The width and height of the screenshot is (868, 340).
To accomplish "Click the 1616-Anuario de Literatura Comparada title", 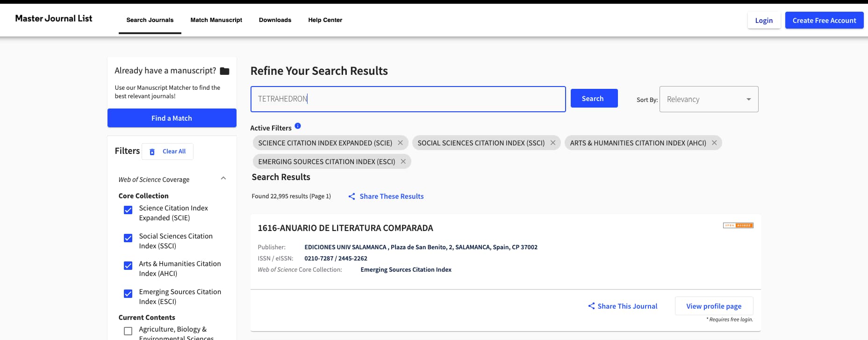I will click(345, 228).
